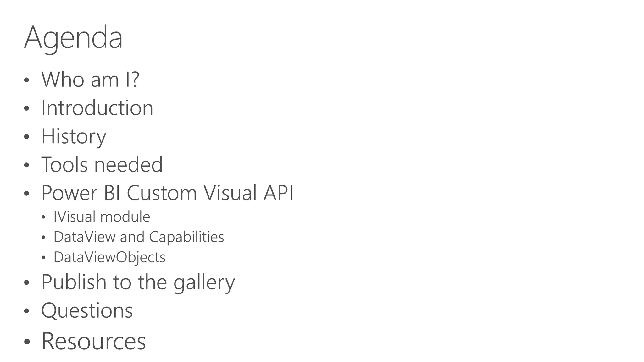
Task: Click the bullet dot before Questions
Action: 26,311
